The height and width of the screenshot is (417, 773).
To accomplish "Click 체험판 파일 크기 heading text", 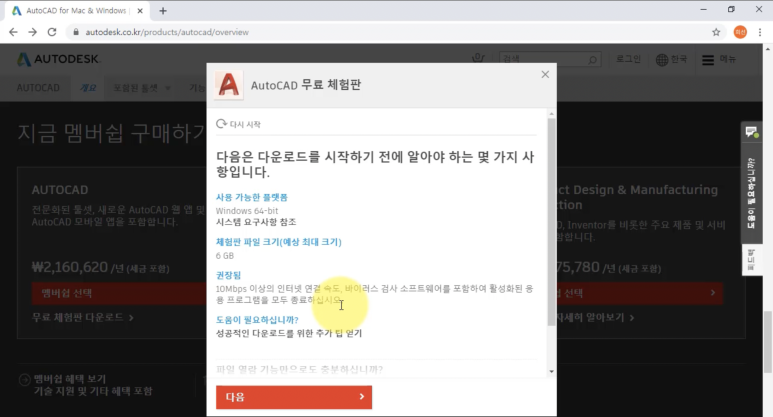I will 279,242.
